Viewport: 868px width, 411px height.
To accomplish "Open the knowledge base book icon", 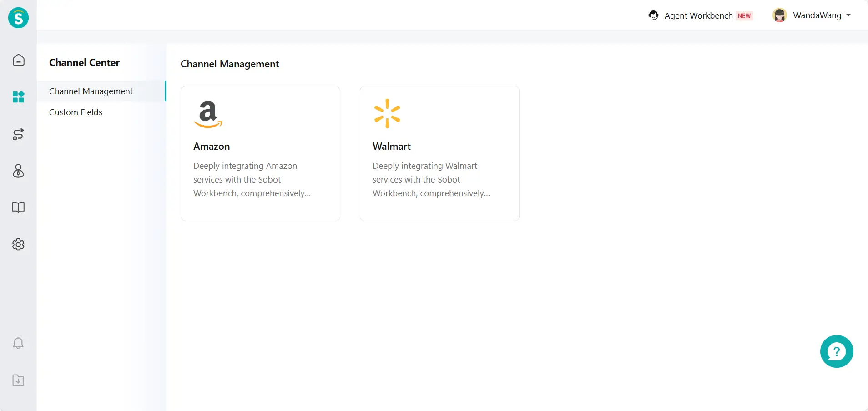I will [x=18, y=208].
